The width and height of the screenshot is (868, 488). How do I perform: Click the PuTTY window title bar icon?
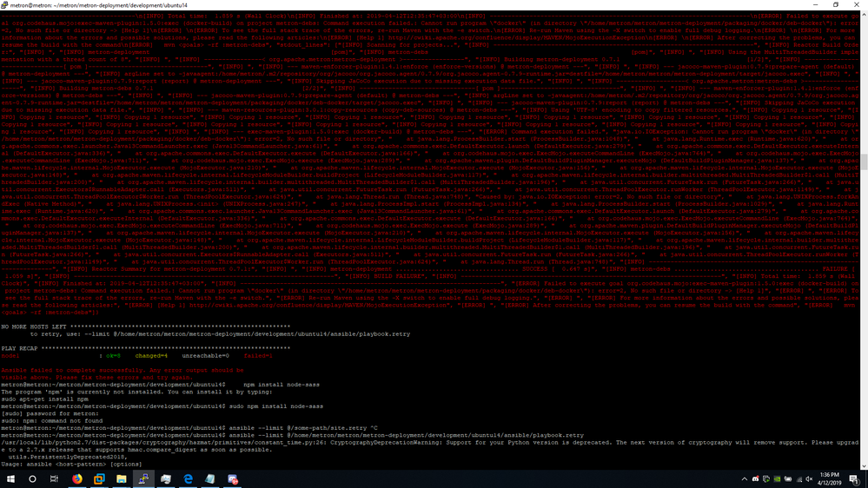4,5
